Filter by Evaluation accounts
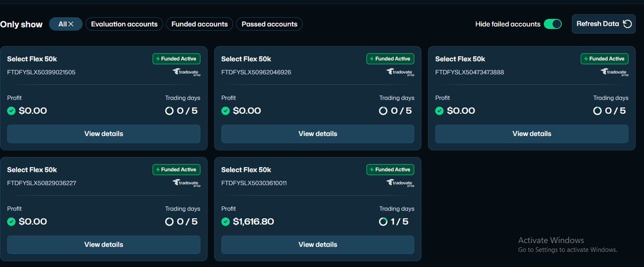Image resolution: width=644 pixels, height=267 pixels. click(x=124, y=24)
